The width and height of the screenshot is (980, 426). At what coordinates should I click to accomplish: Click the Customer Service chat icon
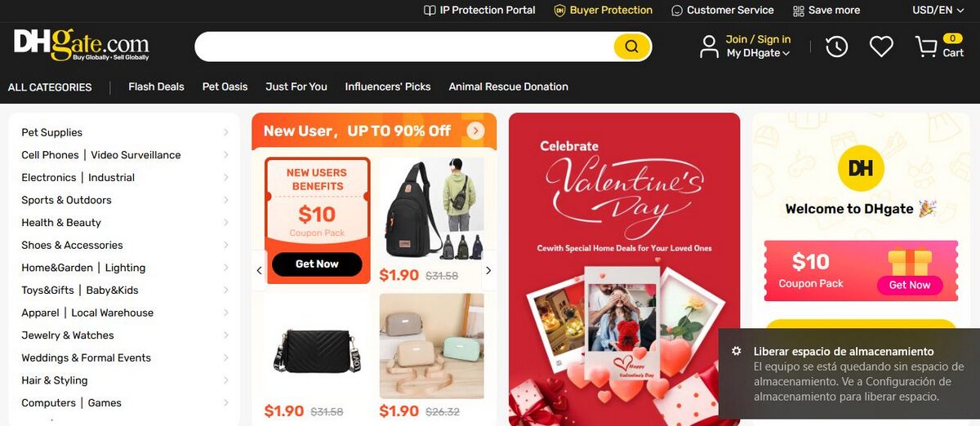click(x=677, y=11)
